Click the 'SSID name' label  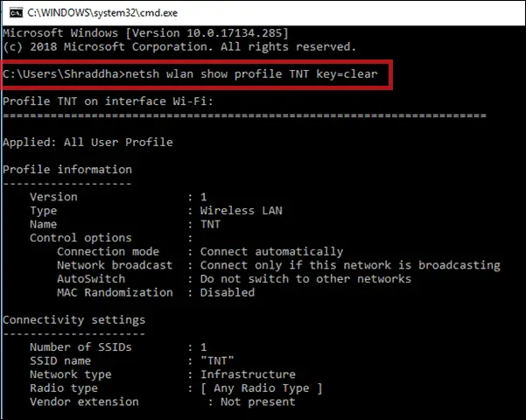(60, 361)
